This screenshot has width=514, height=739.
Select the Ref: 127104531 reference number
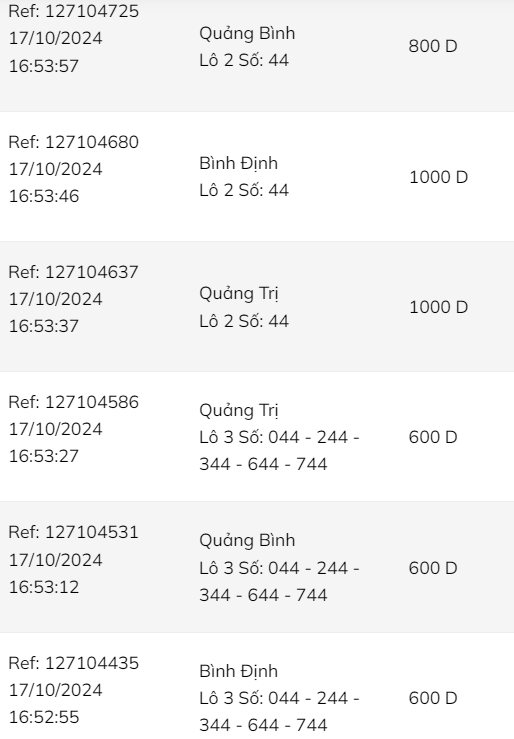pos(73,532)
